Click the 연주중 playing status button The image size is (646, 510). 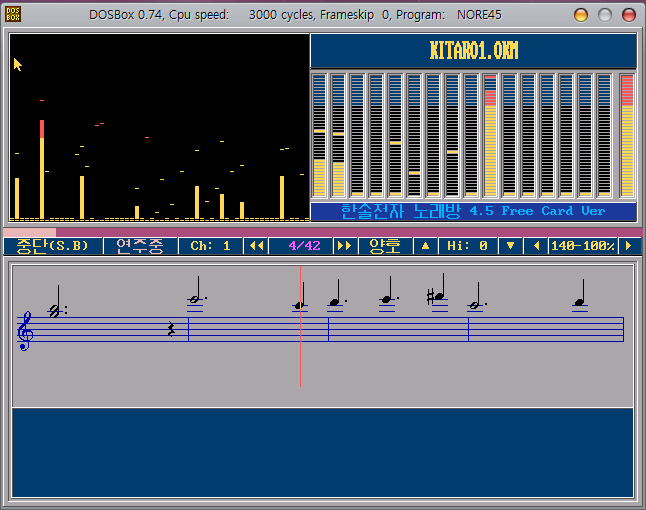coord(140,246)
